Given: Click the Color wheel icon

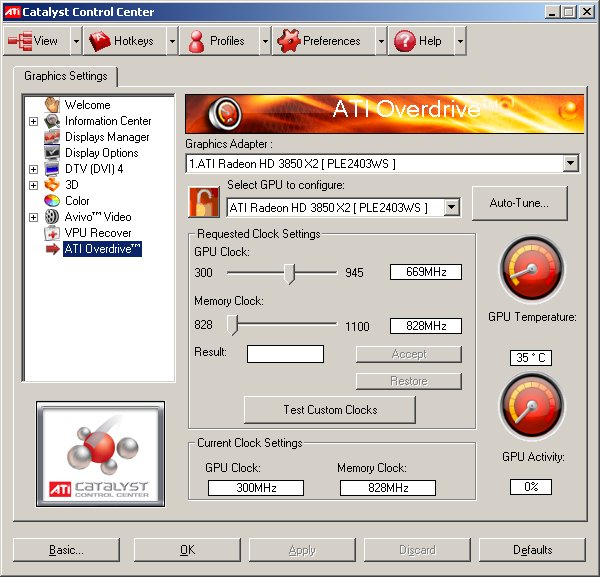Looking at the screenshot, I should click(x=52, y=200).
